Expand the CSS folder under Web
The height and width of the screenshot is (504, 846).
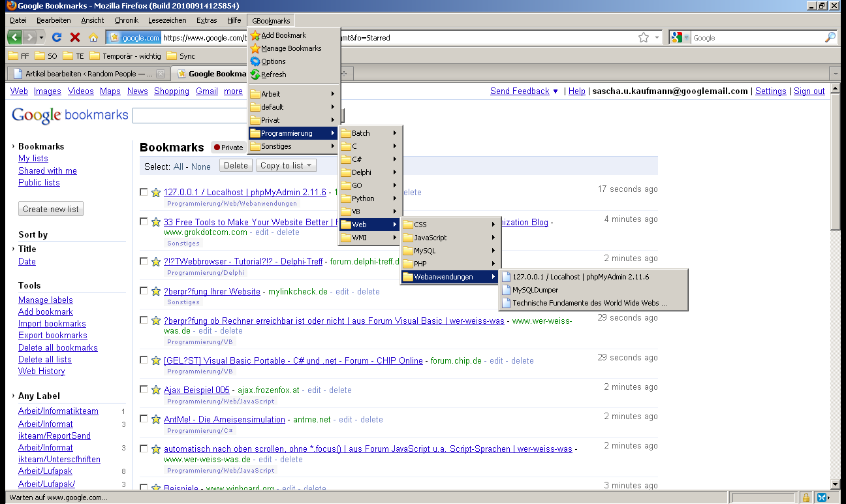point(450,225)
